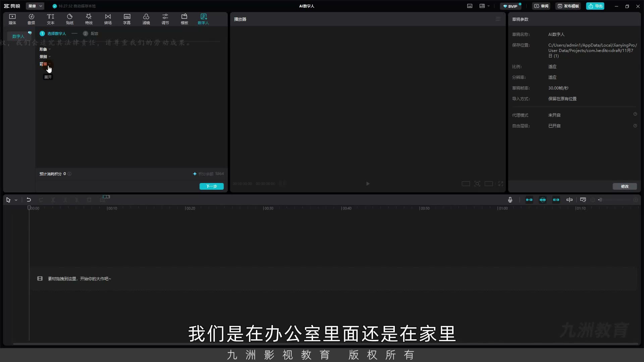644x362 pixels.
Task: Open shortcut keyboard icon in title bar
Action: pos(470,6)
